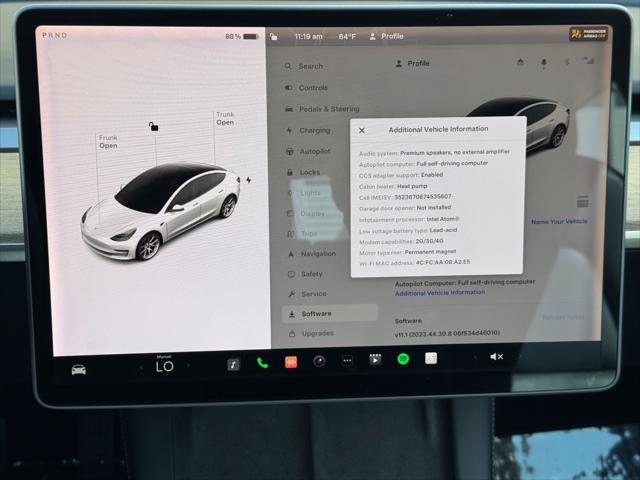This screenshot has height=480, width=640.
Task: Tap the Passenger Airbag Off indicator
Action: pyautogui.click(x=588, y=34)
